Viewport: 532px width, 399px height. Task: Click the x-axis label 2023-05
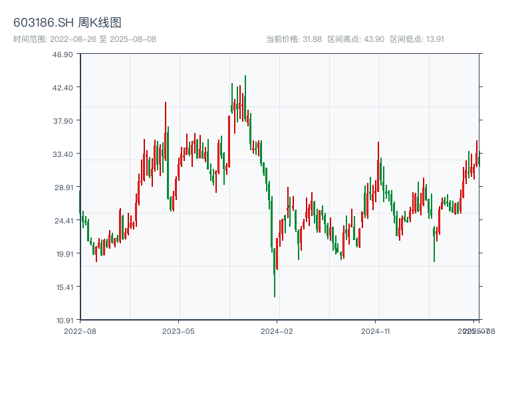tap(178, 331)
